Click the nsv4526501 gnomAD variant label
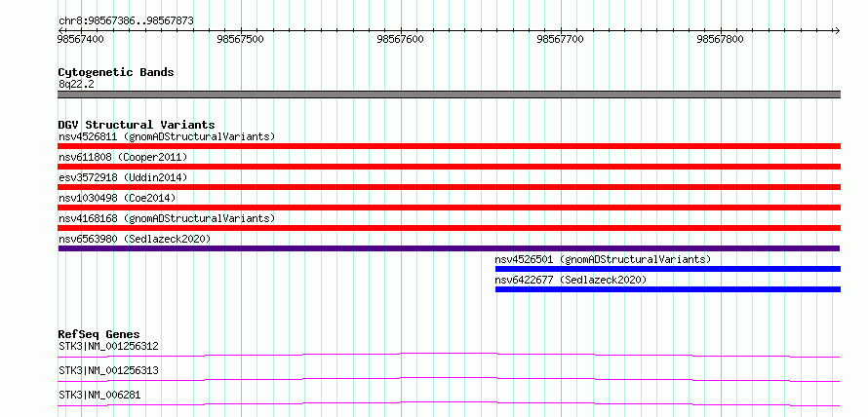Viewport: 868px width, 417px height. 603,259
